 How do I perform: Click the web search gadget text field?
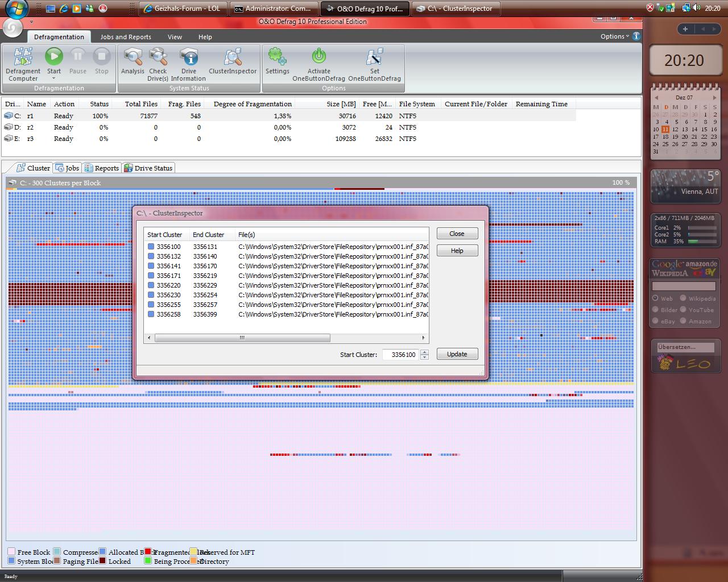(x=682, y=286)
